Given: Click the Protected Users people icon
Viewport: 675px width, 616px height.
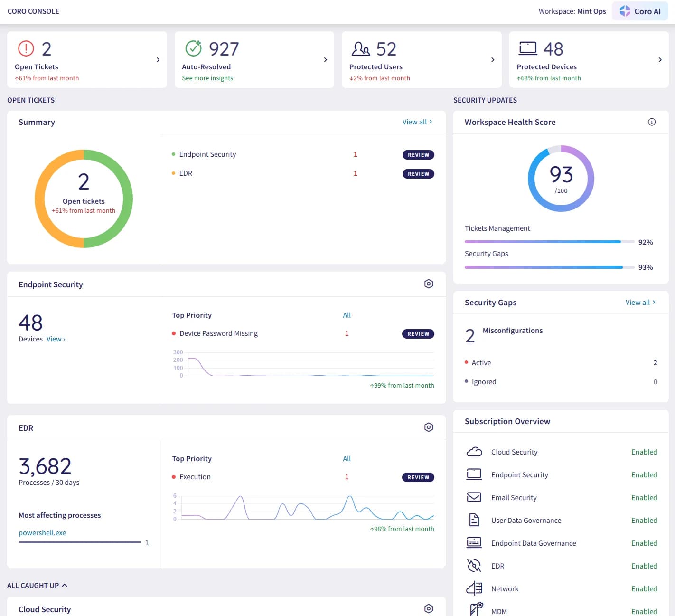Looking at the screenshot, I should click(x=360, y=48).
